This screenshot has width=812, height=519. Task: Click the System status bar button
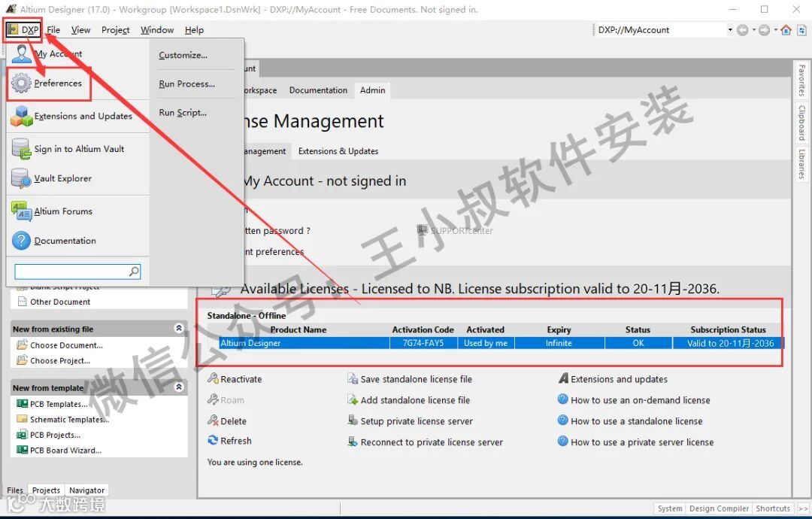tap(670, 508)
